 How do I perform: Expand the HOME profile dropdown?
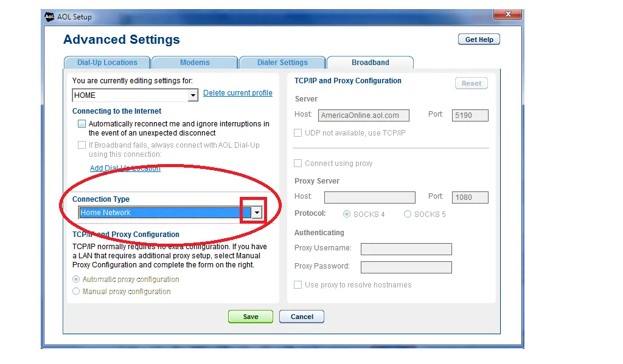pyautogui.click(x=193, y=95)
